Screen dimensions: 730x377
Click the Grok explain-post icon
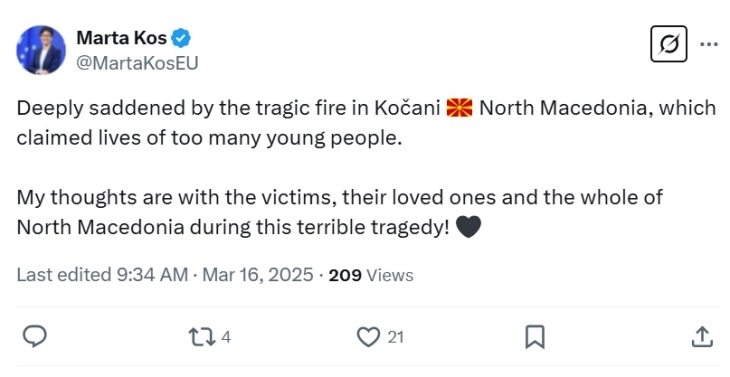(669, 44)
